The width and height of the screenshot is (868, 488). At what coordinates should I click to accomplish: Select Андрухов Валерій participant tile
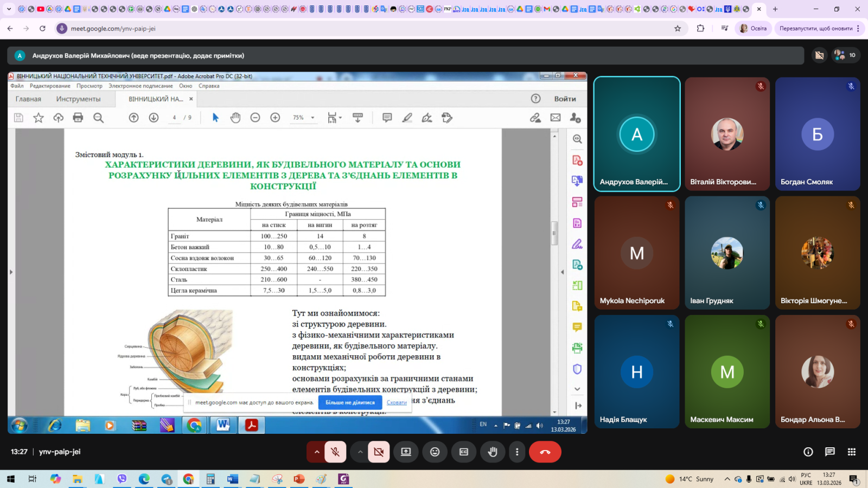[x=636, y=134]
